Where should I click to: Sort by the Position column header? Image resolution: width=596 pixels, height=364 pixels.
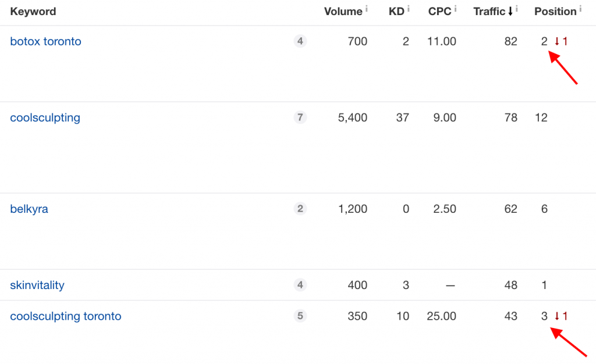[x=555, y=12]
